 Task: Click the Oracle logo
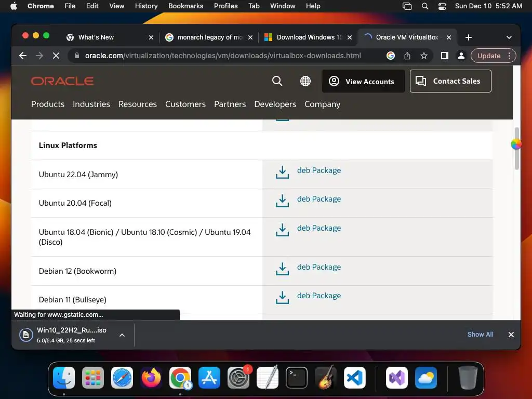[62, 81]
